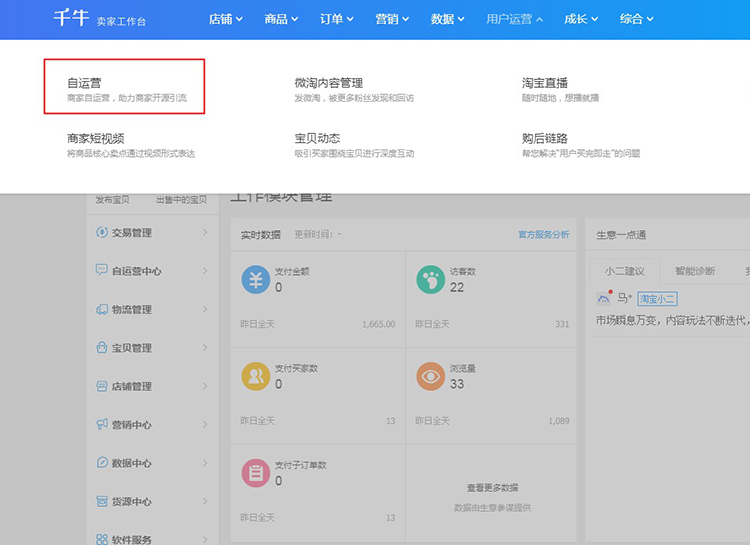
Task: Open the 官方服务分析 link
Action: (x=543, y=235)
